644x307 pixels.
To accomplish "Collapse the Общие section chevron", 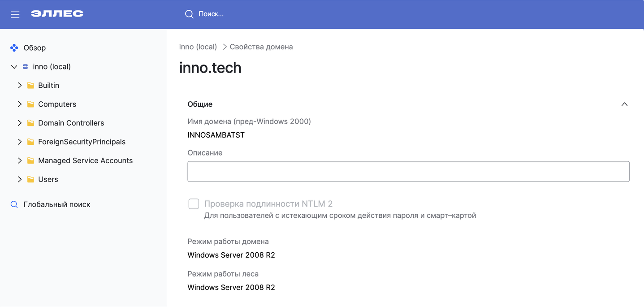I will click(x=624, y=104).
